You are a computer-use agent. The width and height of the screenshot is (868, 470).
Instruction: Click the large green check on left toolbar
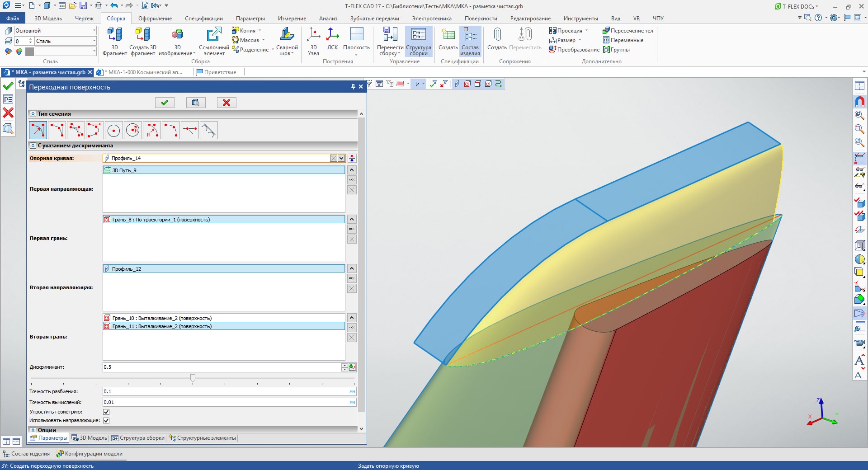point(8,86)
